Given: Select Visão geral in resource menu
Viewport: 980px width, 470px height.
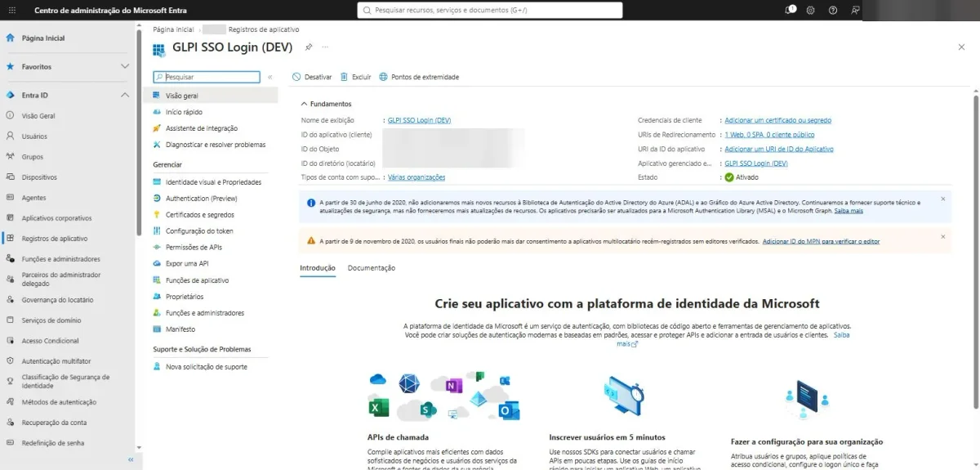Looking at the screenshot, I should (210, 96).
